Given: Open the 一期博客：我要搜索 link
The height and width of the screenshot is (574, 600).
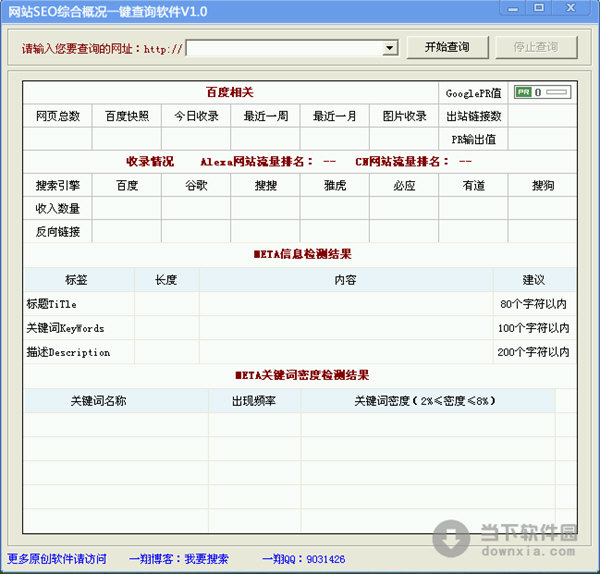Looking at the screenshot, I should click(x=179, y=559).
